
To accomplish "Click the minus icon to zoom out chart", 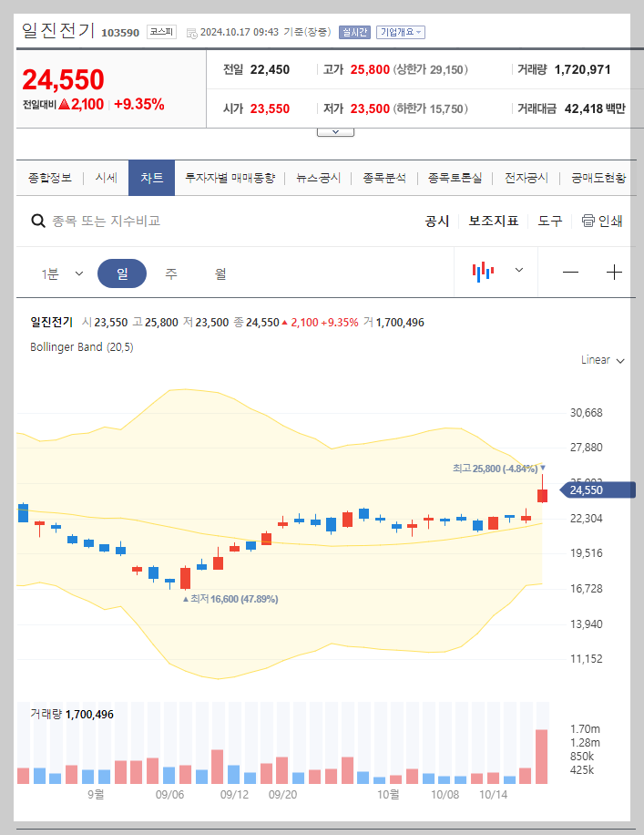I will (570, 273).
